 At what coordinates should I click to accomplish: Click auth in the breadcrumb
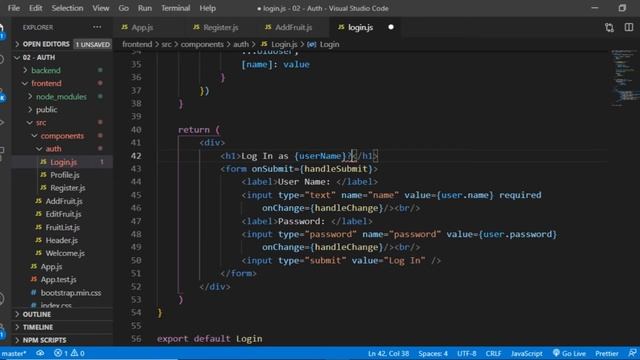241,44
